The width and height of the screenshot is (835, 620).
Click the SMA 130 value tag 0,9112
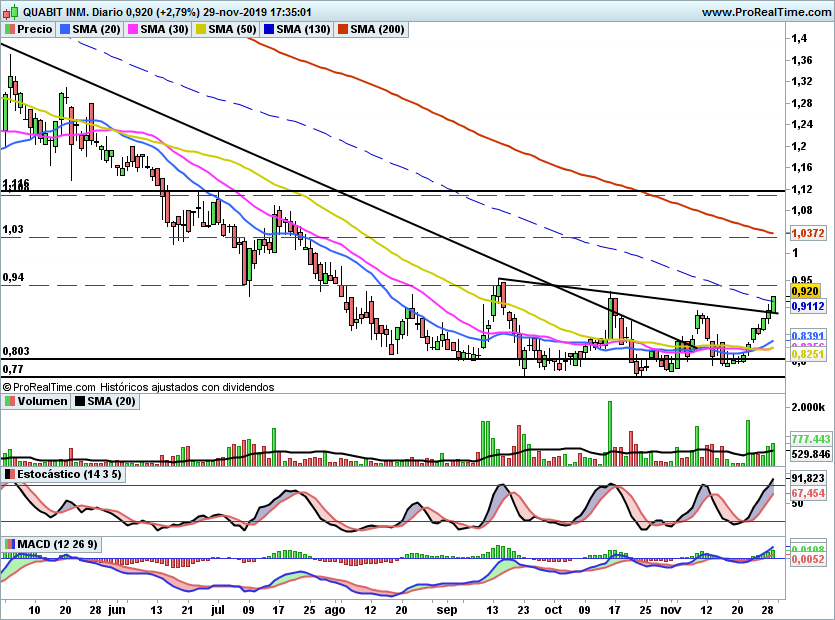tap(808, 306)
